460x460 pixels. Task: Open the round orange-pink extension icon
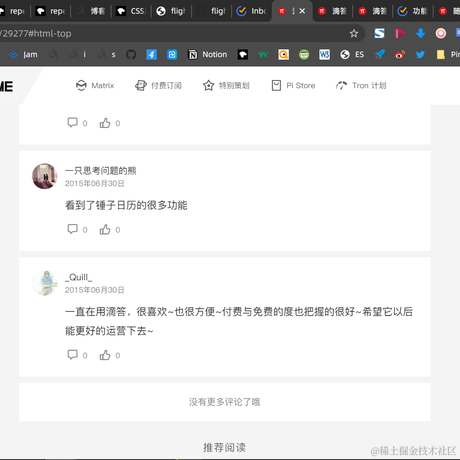pyautogui.click(x=441, y=33)
